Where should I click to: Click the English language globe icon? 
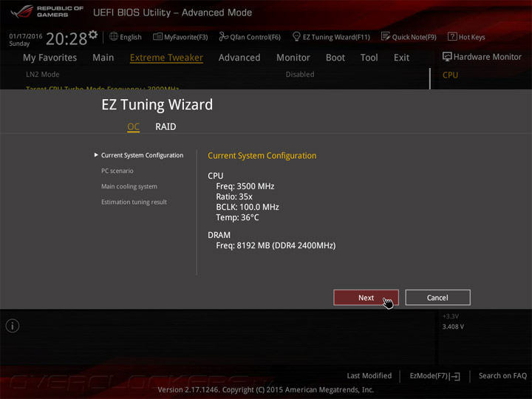coord(114,36)
